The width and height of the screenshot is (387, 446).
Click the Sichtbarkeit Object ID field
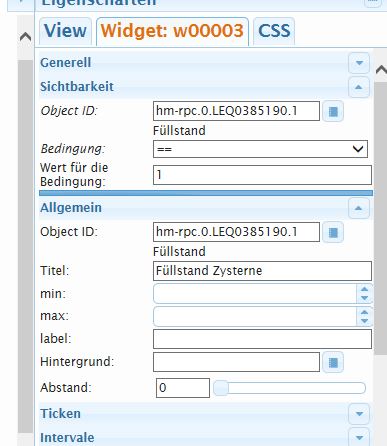236,111
